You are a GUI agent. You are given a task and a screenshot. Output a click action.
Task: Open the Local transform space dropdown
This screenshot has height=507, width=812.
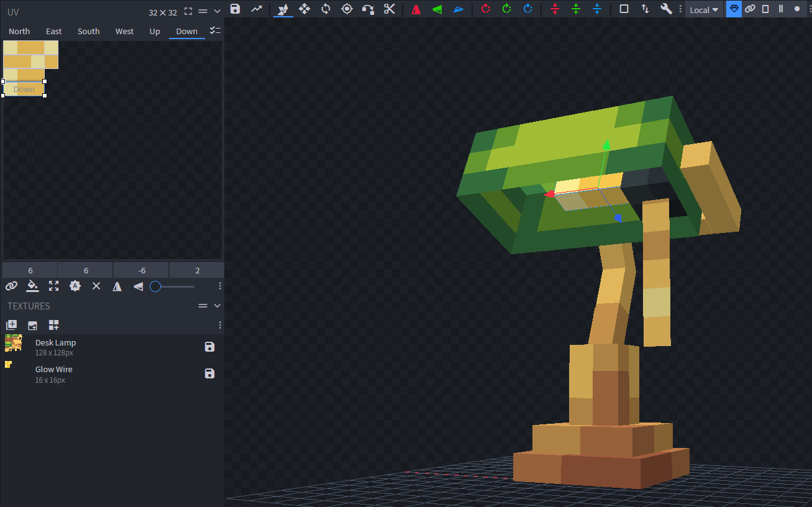(704, 9)
